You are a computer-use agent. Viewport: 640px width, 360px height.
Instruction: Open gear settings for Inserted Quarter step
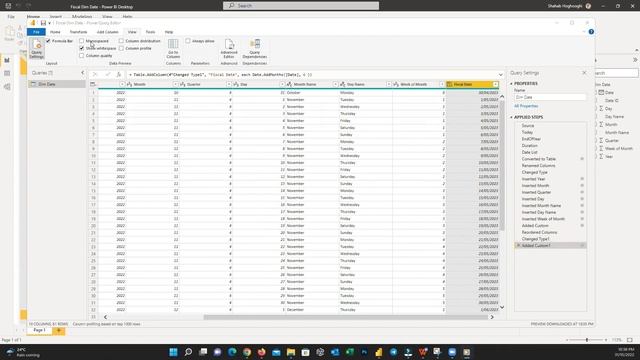tap(582, 192)
